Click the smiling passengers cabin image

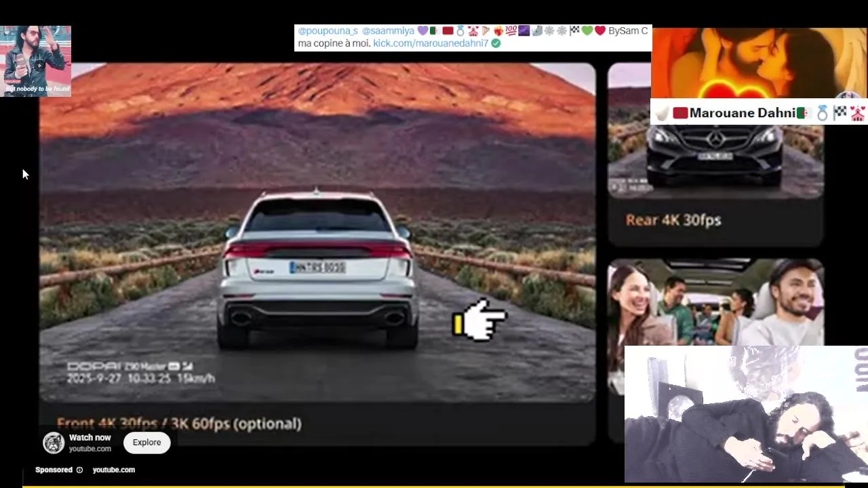pos(715,302)
